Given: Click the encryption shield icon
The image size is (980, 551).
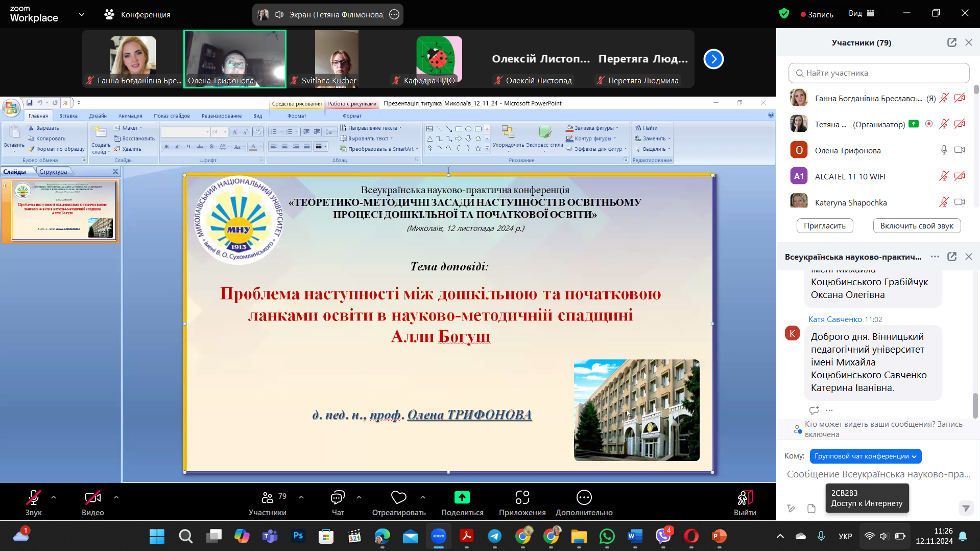Looking at the screenshot, I should (784, 14).
